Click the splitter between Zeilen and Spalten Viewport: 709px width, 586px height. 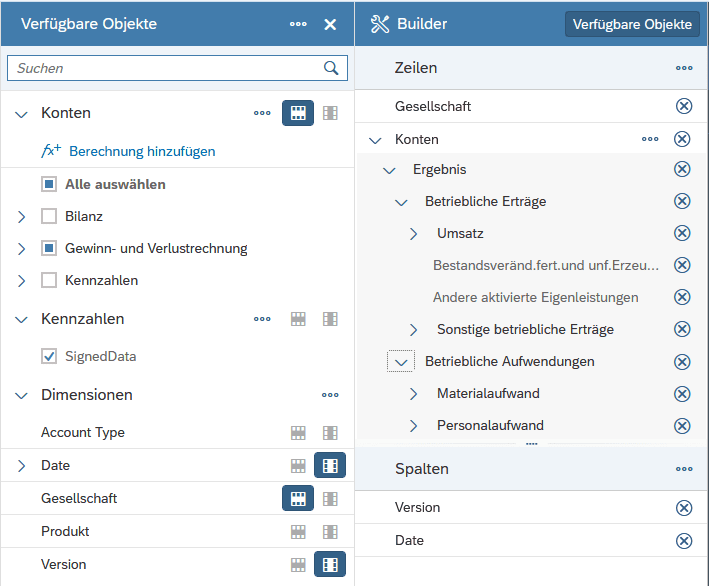532,443
